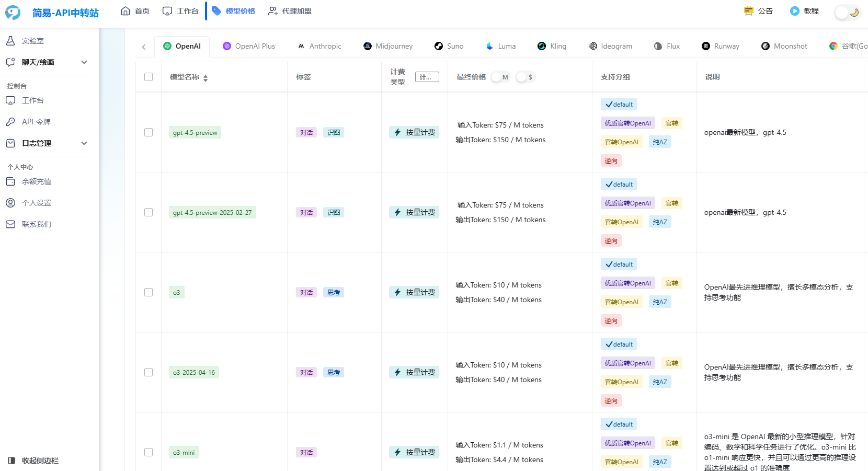Click the site logo bird icon

(x=13, y=12)
